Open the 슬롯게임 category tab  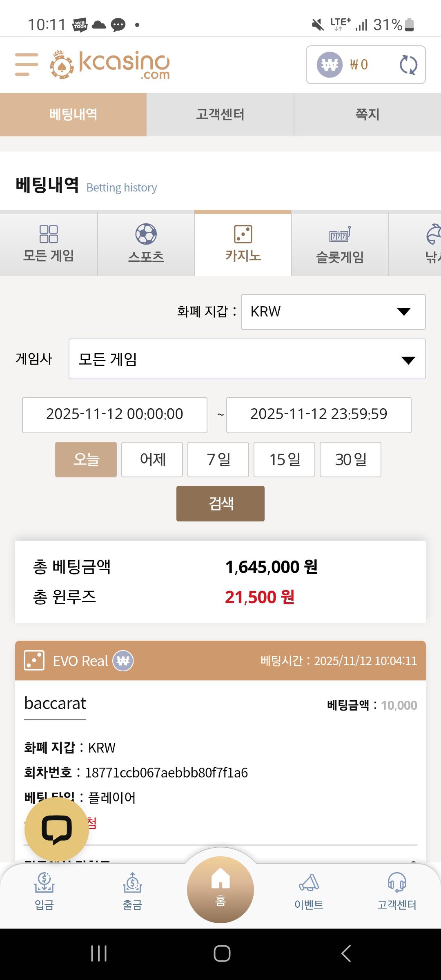(340, 244)
